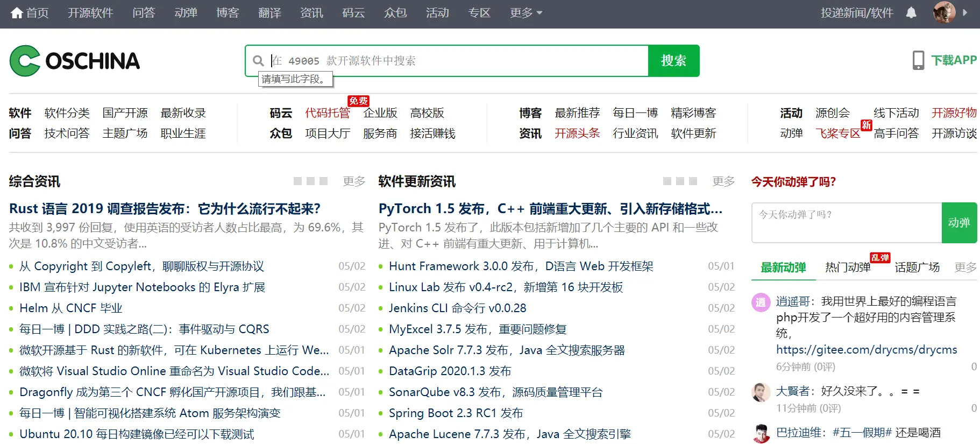Open 飞桨专区 link
Image resolution: width=980 pixels, height=444 pixels.
tap(837, 133)
